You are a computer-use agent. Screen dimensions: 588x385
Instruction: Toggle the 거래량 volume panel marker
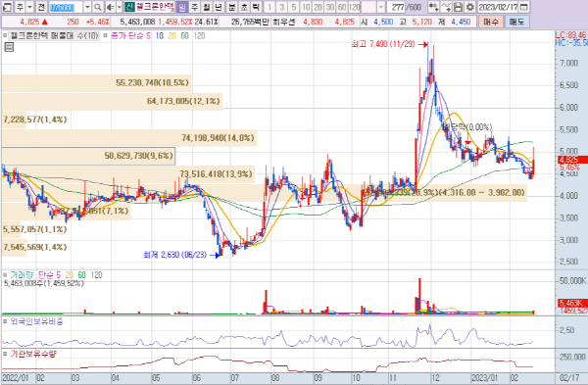point(5,275)
